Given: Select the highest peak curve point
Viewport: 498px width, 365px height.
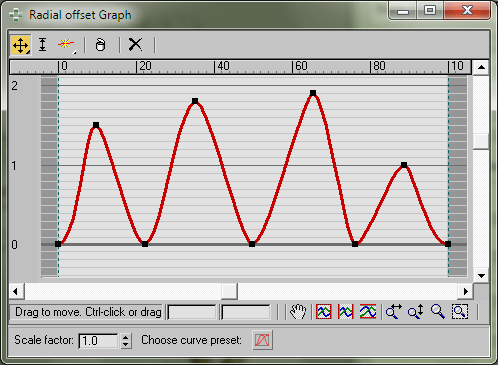Looking at the screenshot, I should (313, 93).
